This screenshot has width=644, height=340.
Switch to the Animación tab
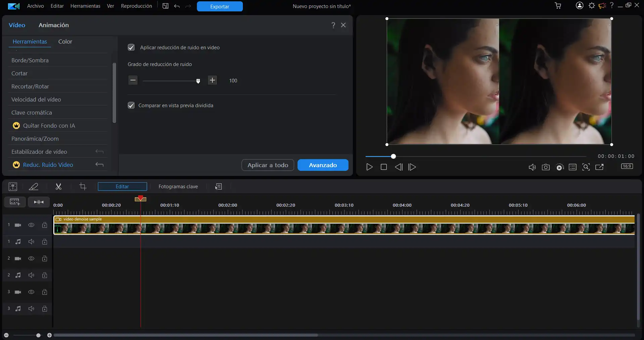pyautogui.click(x=53, y=25)
